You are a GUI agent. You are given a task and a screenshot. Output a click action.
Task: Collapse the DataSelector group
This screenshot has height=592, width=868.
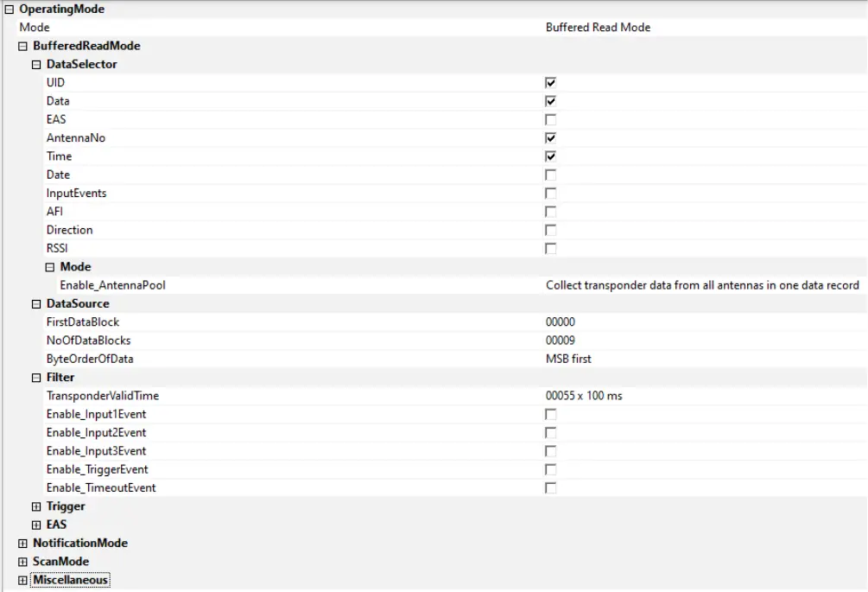pos(36,64)
